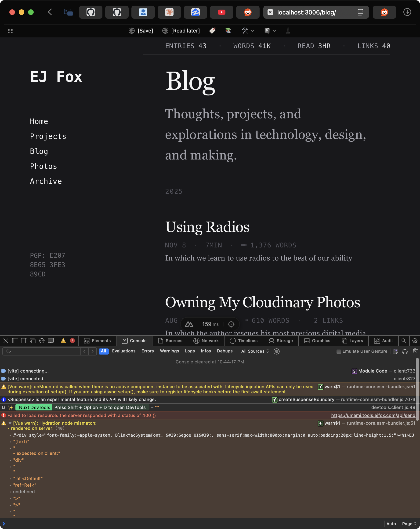Enter responsive design mode with device icon
Image resolution: width=420 pixels, height=529 pixels.
(51, 341)
